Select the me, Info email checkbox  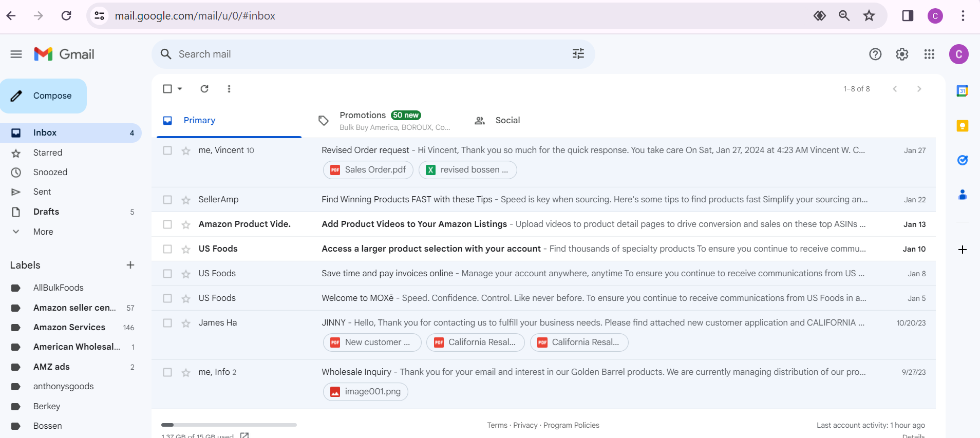(x=167, y=372)
